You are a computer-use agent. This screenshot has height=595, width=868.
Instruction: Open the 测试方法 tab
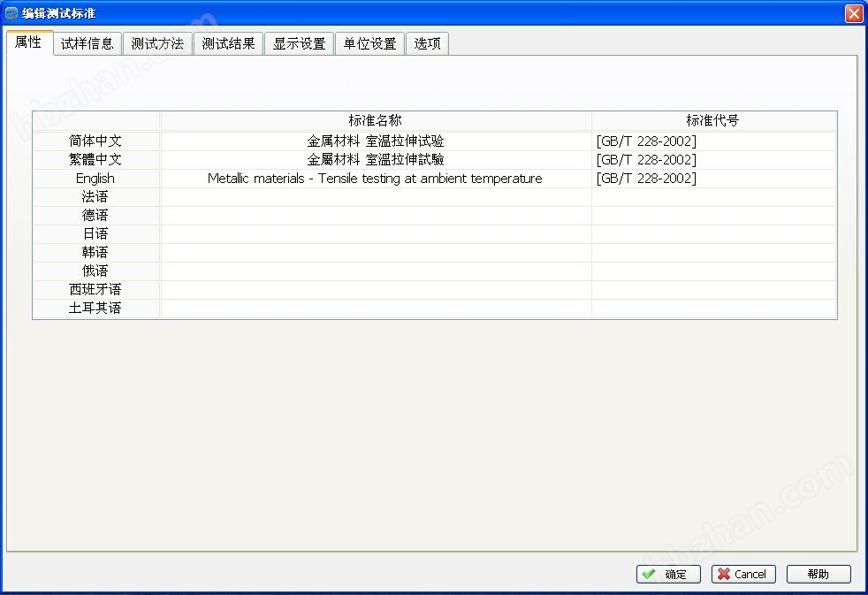157,43
